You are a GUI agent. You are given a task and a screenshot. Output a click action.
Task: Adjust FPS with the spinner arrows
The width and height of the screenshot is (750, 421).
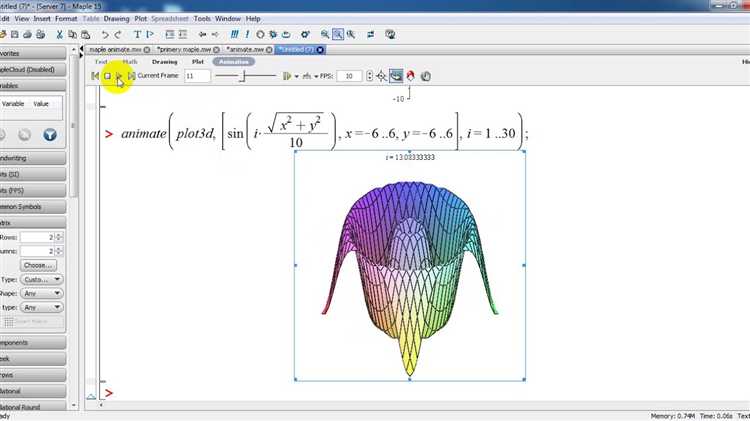[x=369, y=76]
